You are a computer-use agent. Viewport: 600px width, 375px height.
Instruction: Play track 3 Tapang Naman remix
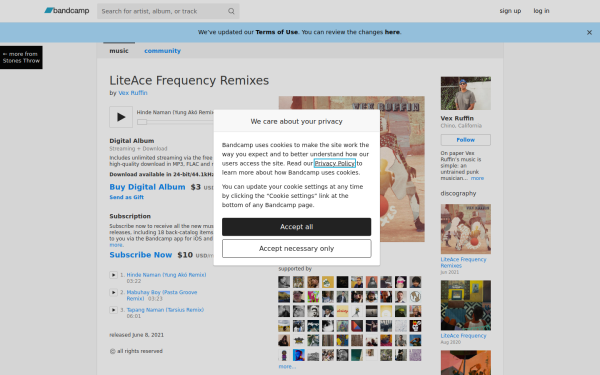[x=113, y=310]
